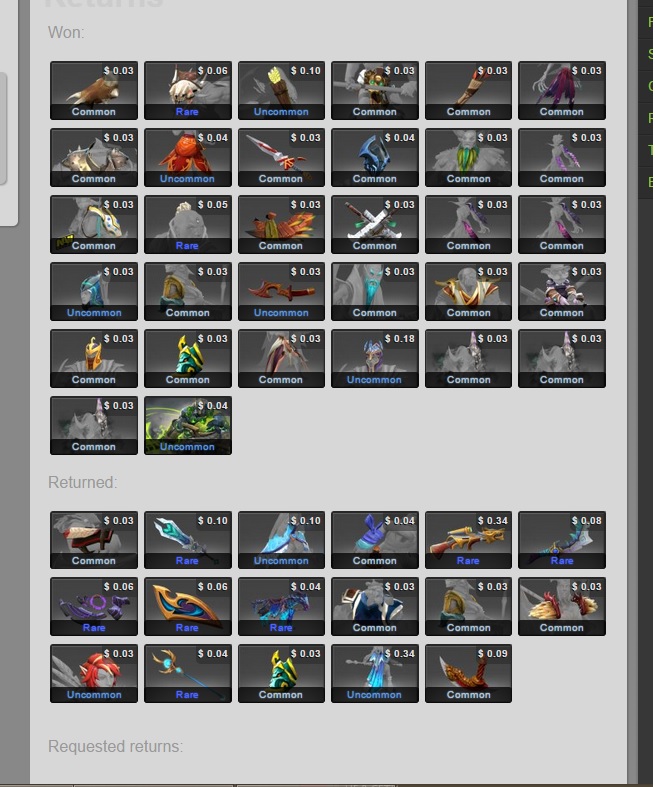Viewport: 655px width, 787px height.
Task: Open the $0.34 Rare golden gun item
Action: (x=468, y=540)
